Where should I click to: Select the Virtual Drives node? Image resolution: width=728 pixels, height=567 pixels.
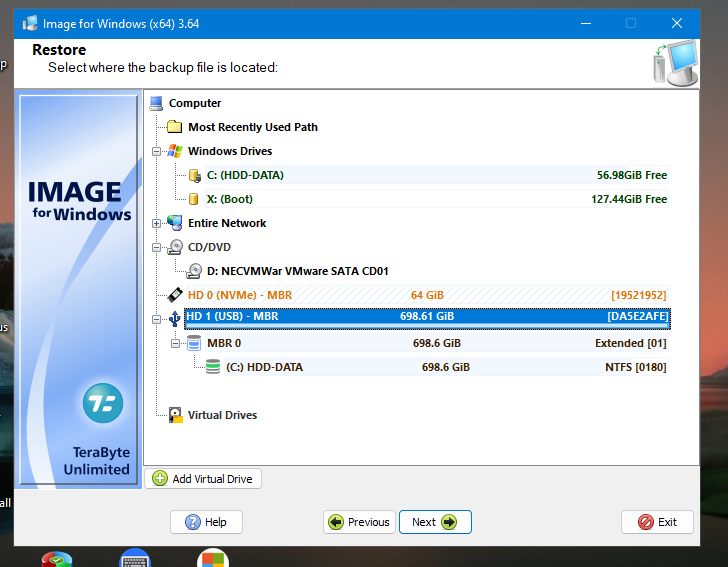coord(222,415)
